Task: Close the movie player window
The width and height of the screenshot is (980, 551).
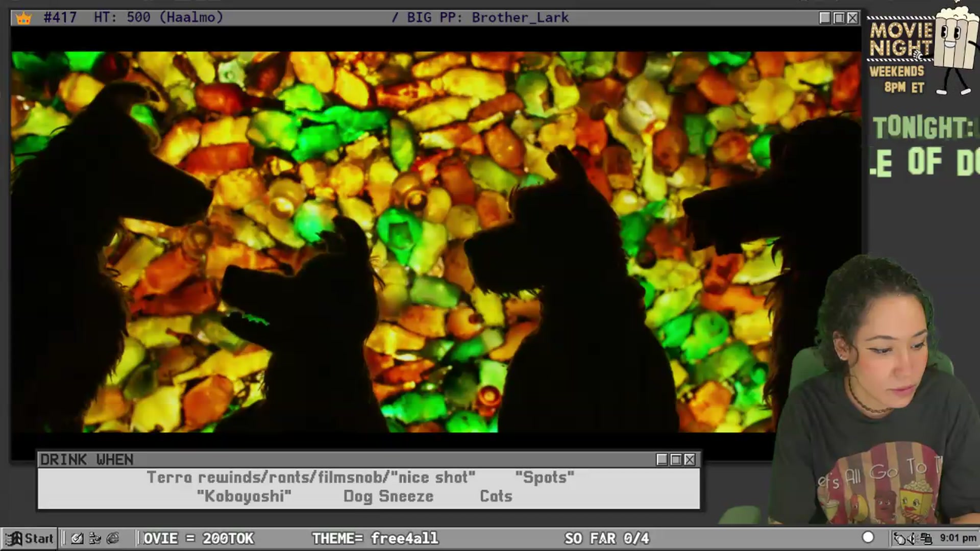Action: (x=852, y=18)
